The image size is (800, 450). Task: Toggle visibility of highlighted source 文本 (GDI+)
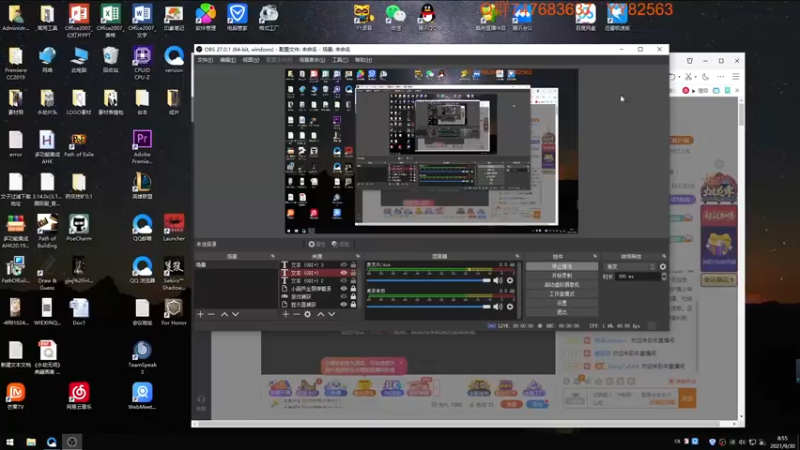click(x=343, y=273)
